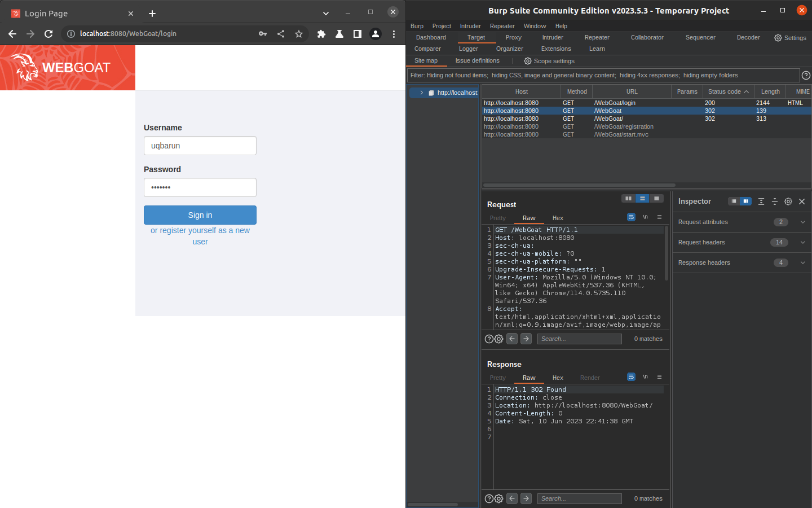Open the Issue definitions sub-tab

477,60
